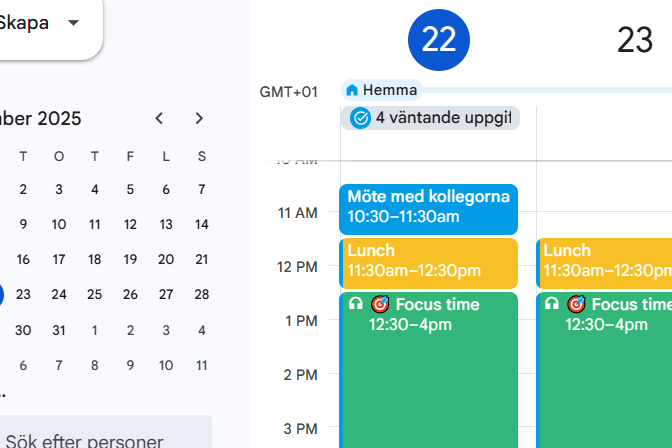Click headphones icon on day 22 Focus time
Screen dimensions: 672x448
point(356,304)
